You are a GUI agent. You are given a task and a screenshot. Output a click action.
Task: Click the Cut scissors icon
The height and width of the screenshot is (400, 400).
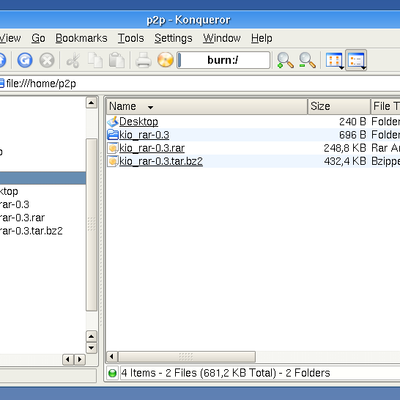pos(73,60)
